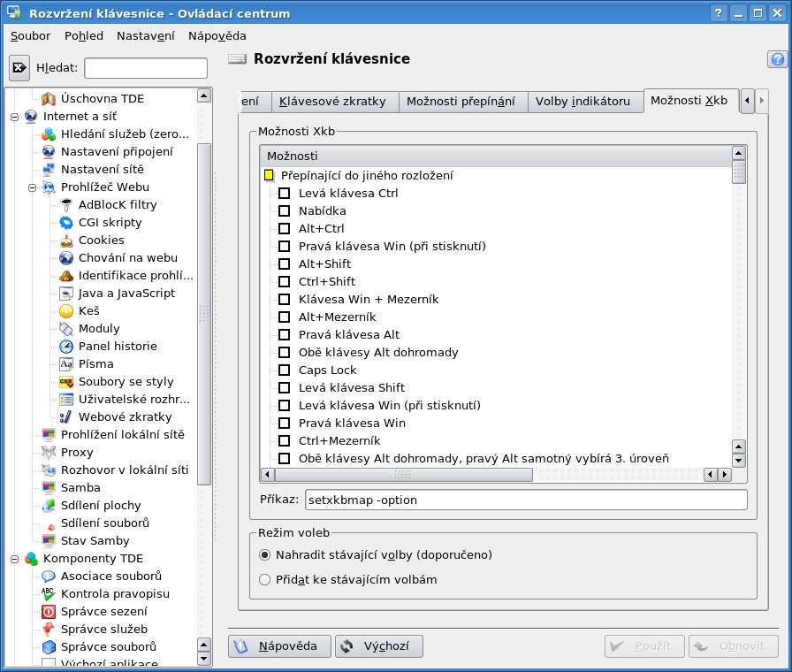Collapse the Komponenty TDE tree branch
The height and width of the screenshot is (672, 792).
pos(15,559)
